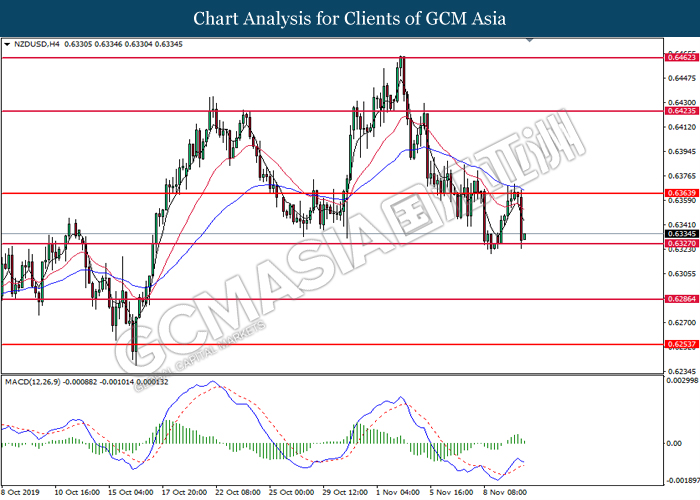Select the 0.62537 price level label
The height and width of the screenshot is (500, 700).
[681, 344]
